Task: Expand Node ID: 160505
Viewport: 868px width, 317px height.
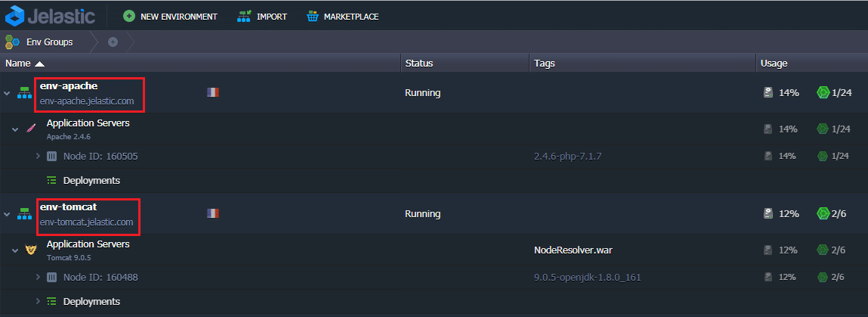Action: (38, 157)
